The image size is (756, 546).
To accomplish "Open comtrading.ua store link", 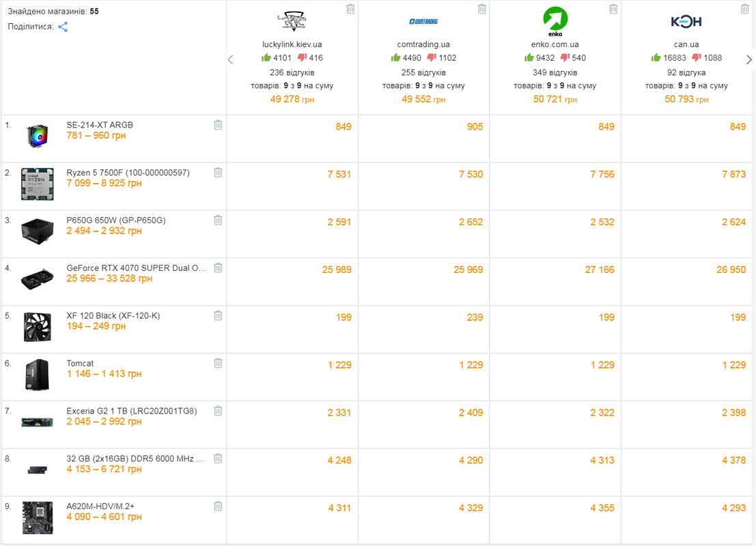I will tap(423, 44).
